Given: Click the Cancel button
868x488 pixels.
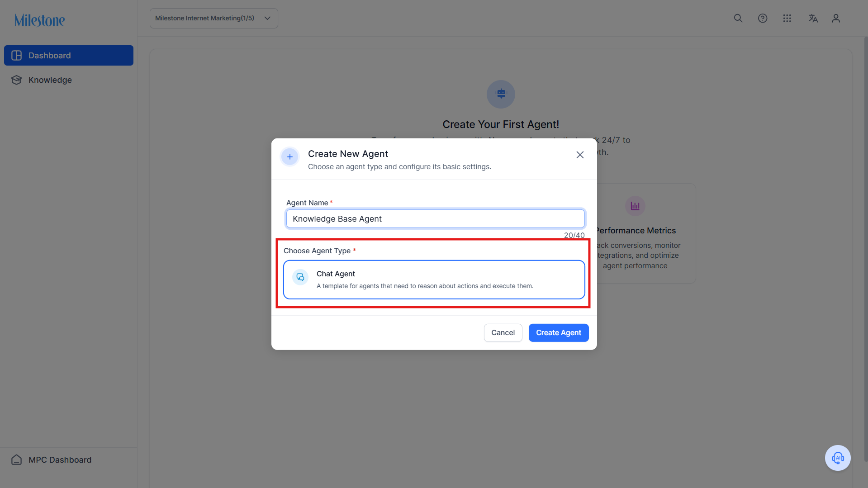Looking at the screenshot, I should (x=503, y=332).
